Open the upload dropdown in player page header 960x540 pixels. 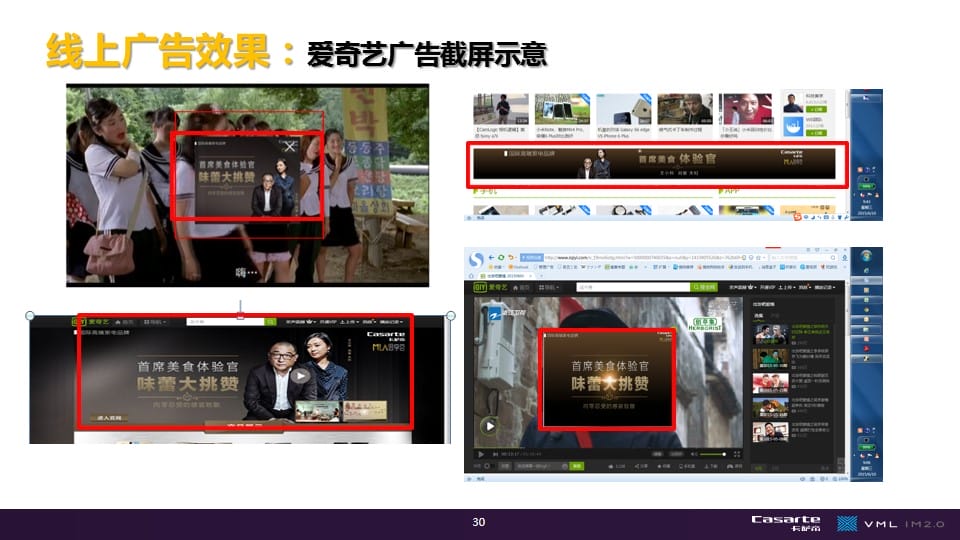[x=786, y=287]
